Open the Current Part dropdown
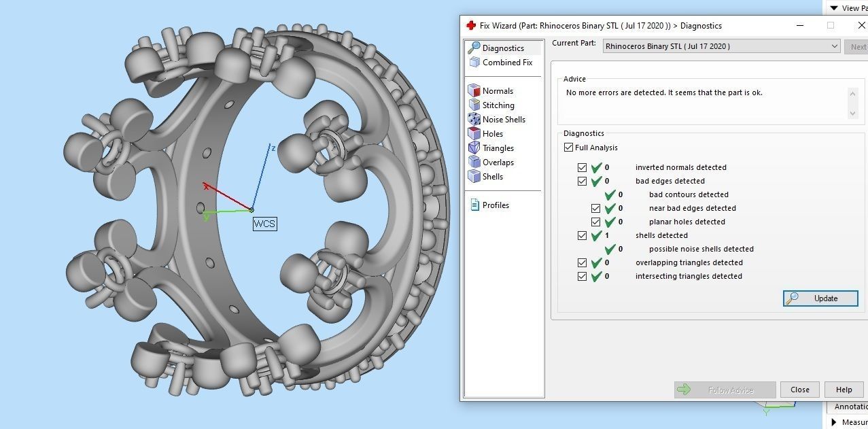Viewport: 868px width, 429px height. [722, 46]
